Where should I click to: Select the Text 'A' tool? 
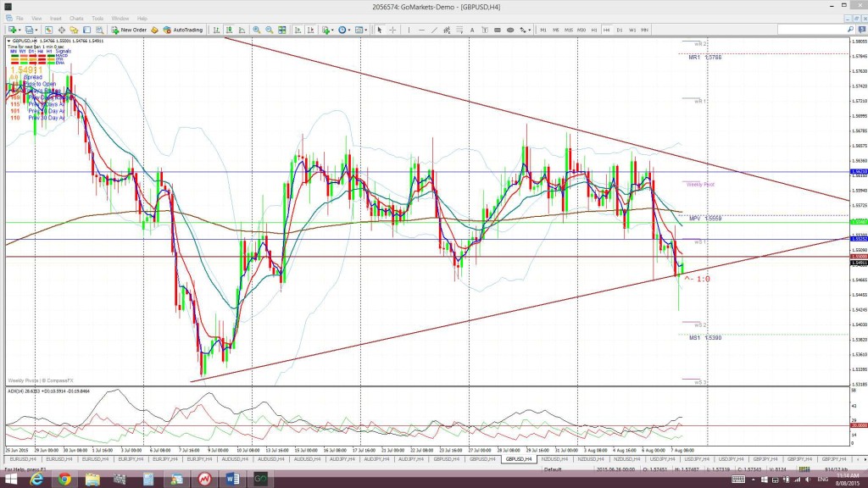[472, 30]
